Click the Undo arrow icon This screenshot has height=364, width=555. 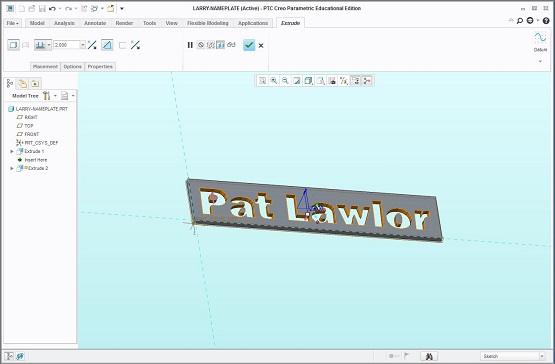(x=52, y=8)
